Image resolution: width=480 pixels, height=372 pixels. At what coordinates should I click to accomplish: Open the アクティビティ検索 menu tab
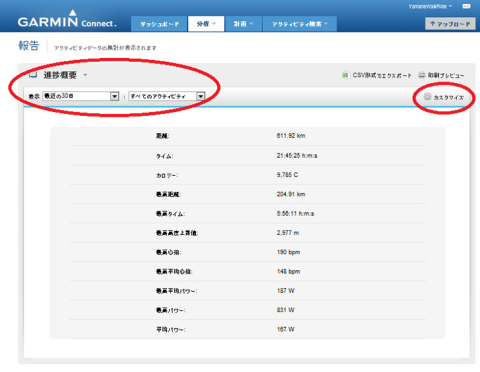300,24
